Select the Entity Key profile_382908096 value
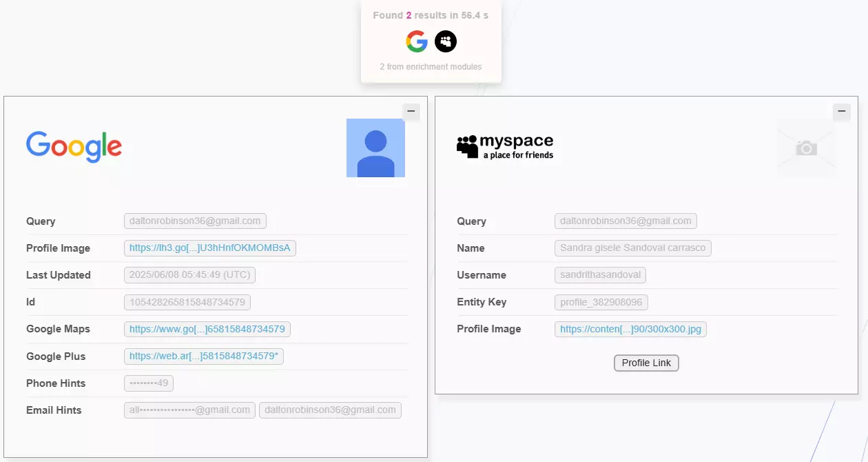868x462 pixels. point(601,302)
